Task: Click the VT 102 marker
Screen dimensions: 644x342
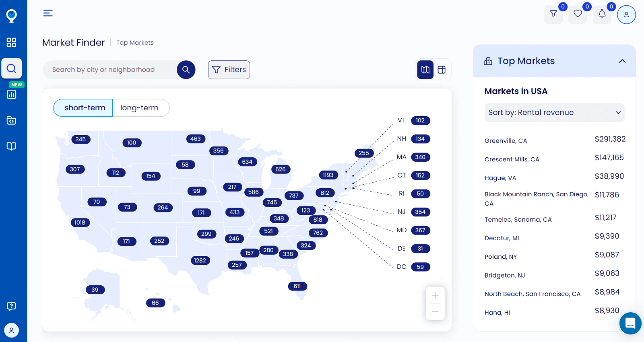Action: pyautogui.click(x=421, y=120)
